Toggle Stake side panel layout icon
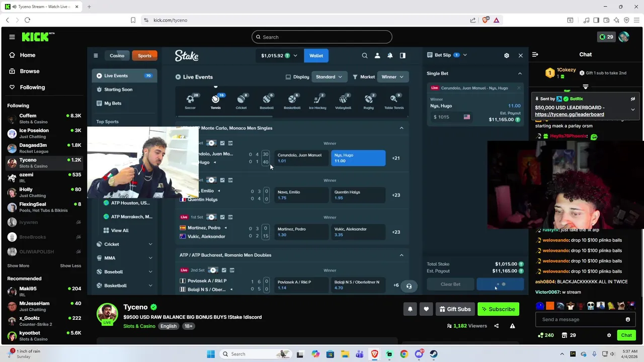 (403, 55)
